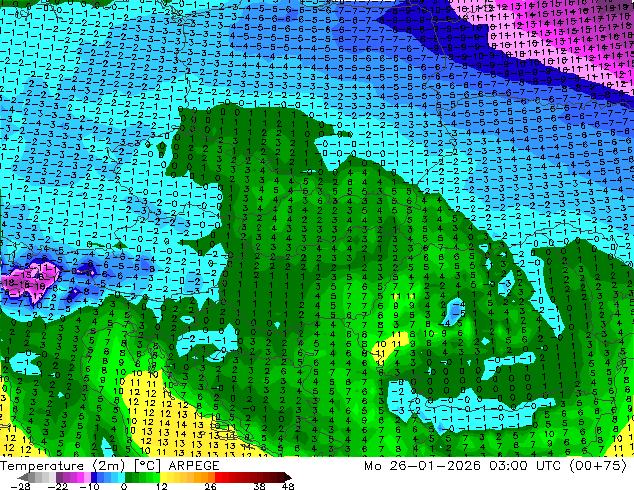Click the '12' legend label
This screenshot has width=634, height=490.
point(162,486)
